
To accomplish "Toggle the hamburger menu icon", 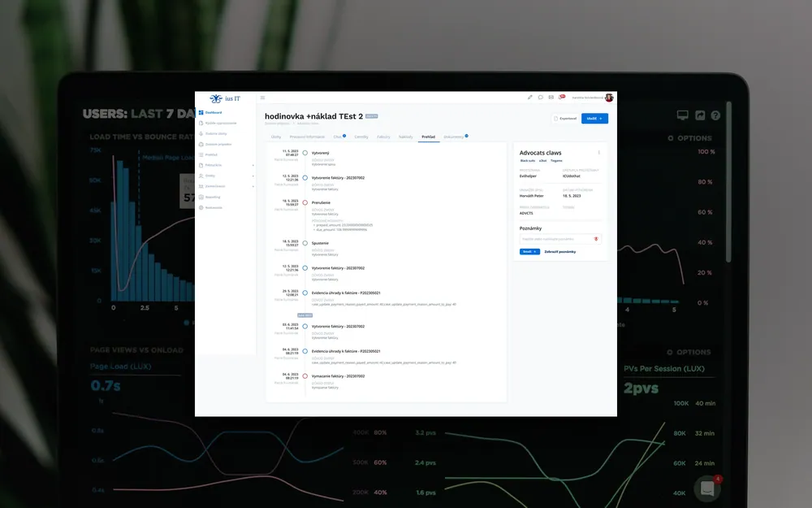I will pos(262,98).
